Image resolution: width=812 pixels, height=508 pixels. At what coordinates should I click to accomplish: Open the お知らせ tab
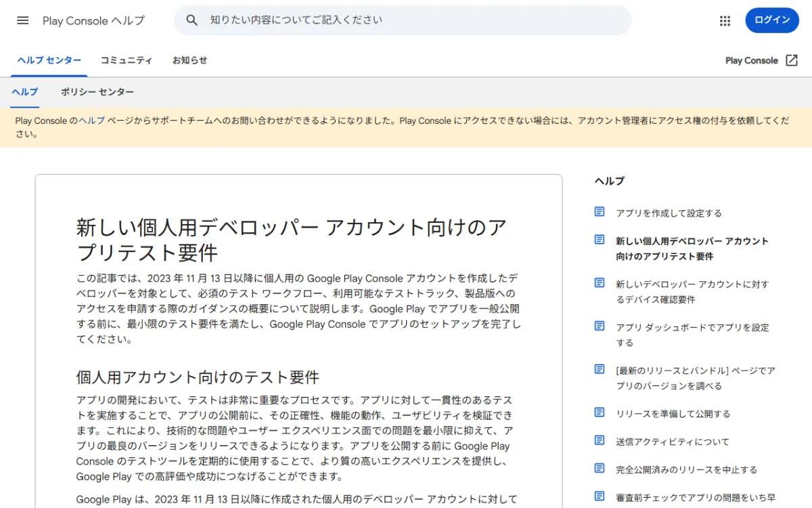tap(189, 60)
